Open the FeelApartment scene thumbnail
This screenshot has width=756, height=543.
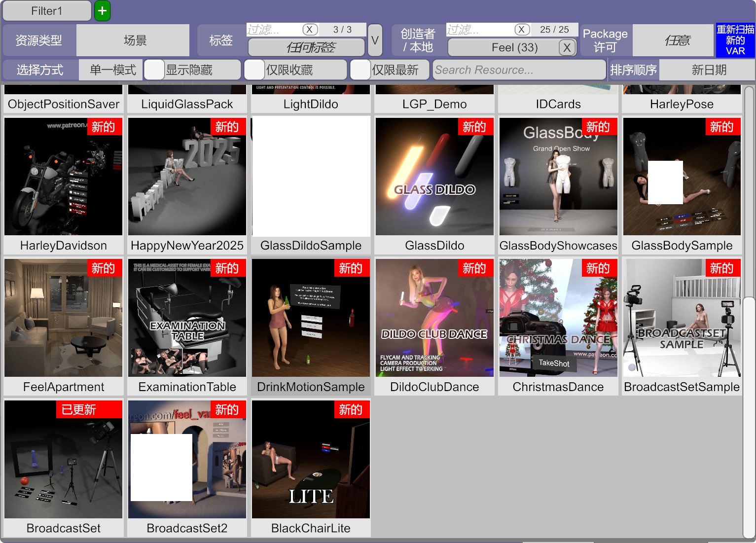coord(63,318)
